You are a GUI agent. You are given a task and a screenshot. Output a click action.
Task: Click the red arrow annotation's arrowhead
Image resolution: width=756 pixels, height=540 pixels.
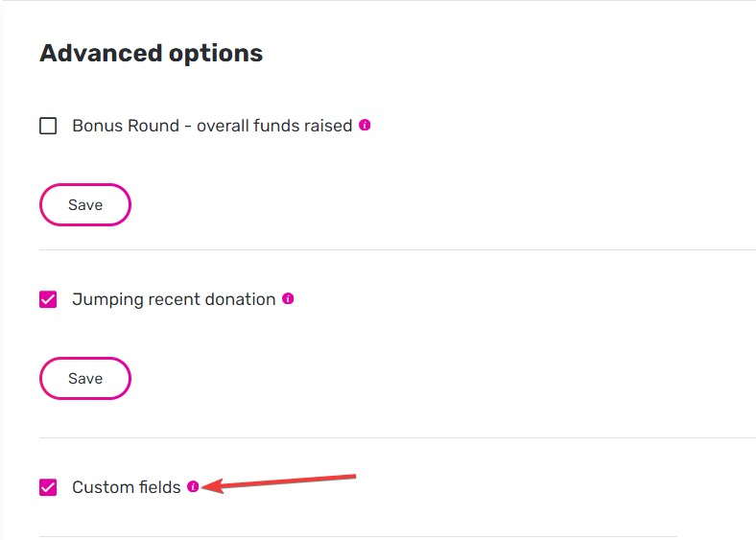pos(209,486)
